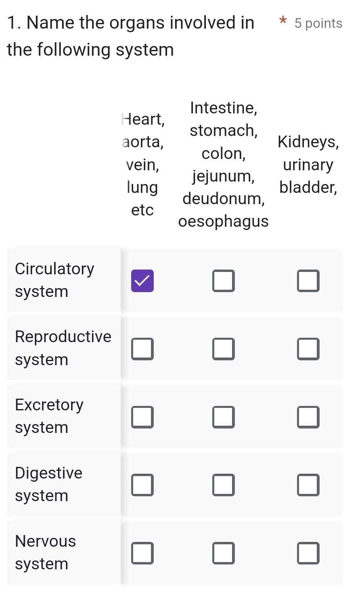The width and height of the screenshot is (364, 602).
Task: Check Reproductive system Intestine, stomach checkbox
Action: point(224,349)
